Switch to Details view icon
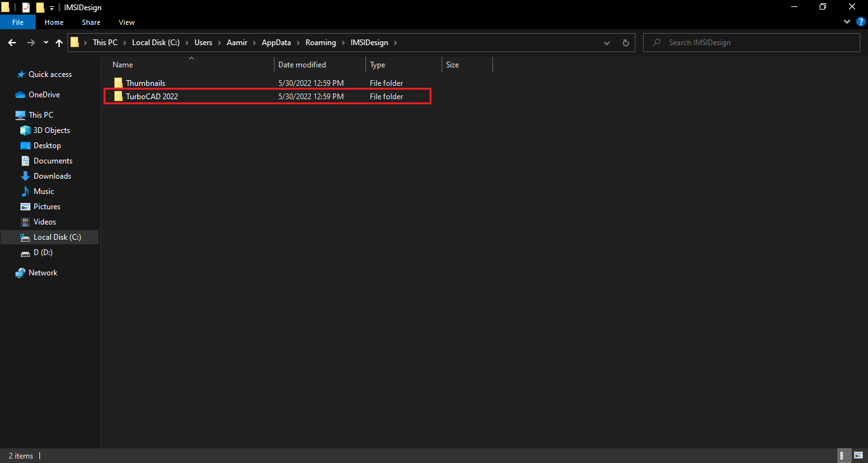The width and height of the screenshot is (868, 463). pyautogui.click(x=844, y=456)
